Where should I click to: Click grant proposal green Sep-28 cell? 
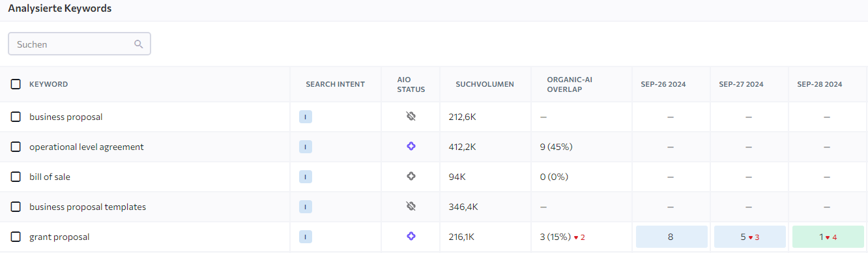pyautogui.click(x=828, y=237)
